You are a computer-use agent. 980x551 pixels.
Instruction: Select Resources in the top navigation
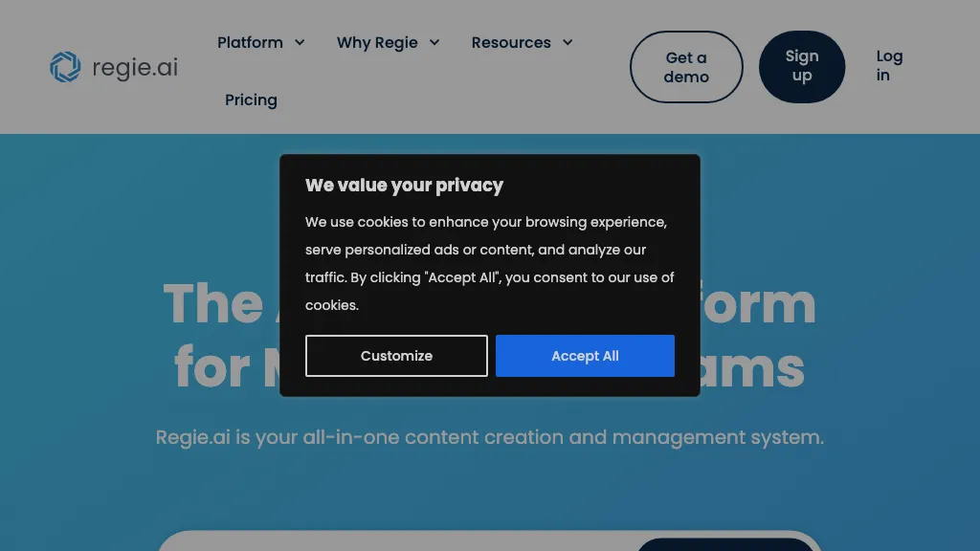[x=511, y=42]
